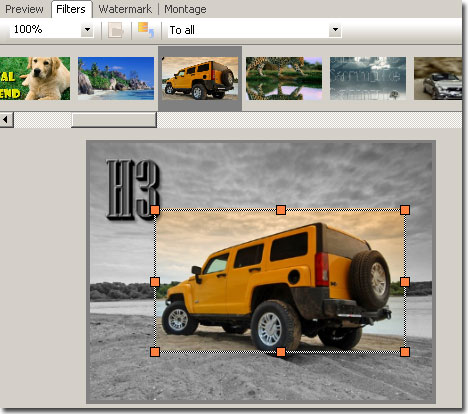Click the thumbnail strip left scroll arrow
468x414 pixels.
tap(6, 120)
